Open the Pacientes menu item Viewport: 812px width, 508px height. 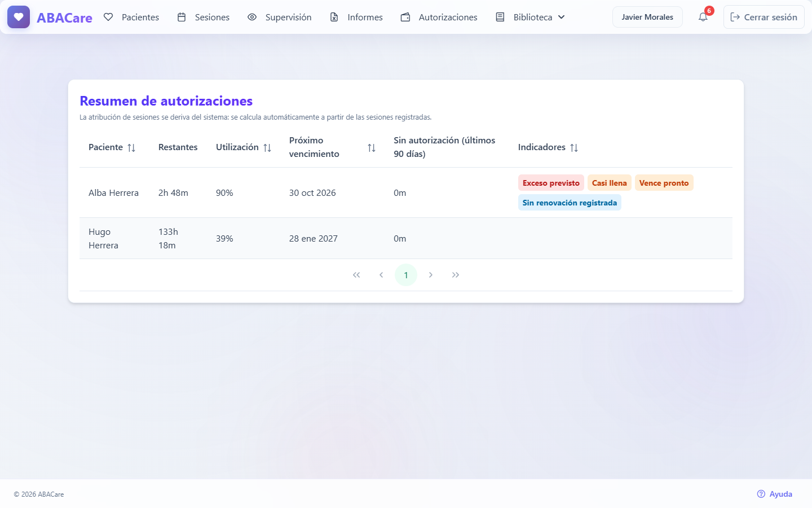click(x=131, y=17)
